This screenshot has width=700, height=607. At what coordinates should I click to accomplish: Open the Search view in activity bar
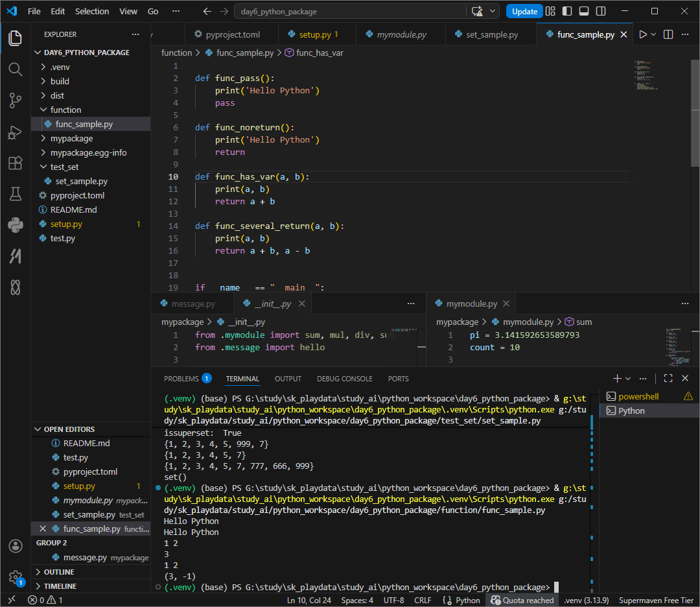click(15, 69)
